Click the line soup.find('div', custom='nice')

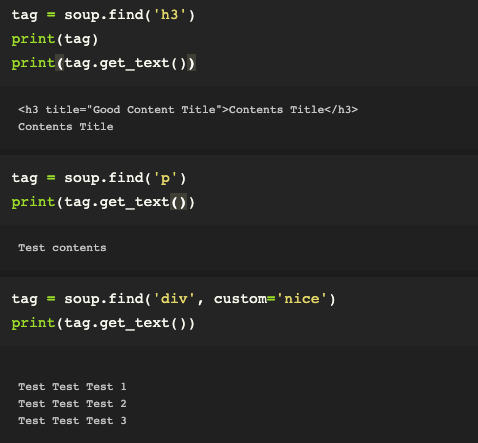[174, 299]
